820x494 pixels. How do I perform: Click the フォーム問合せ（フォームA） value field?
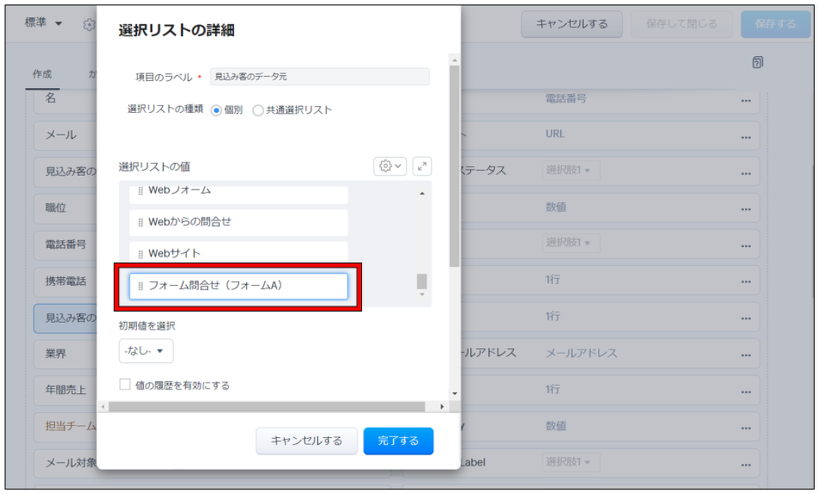[x=238, y=286]
